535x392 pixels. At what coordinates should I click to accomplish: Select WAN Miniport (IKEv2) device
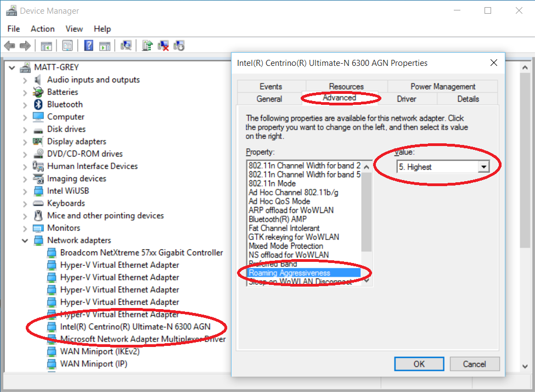(x=100, y=351)
